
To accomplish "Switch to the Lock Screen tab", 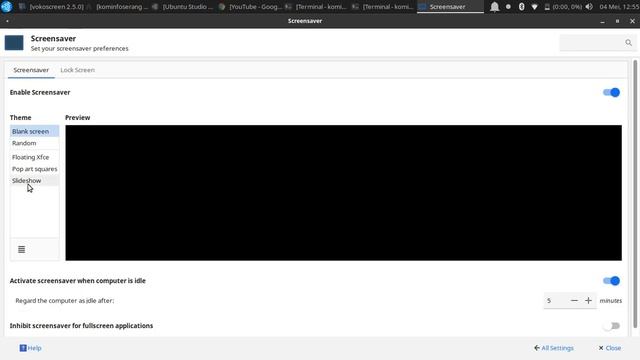I will [x=78, y=70].
